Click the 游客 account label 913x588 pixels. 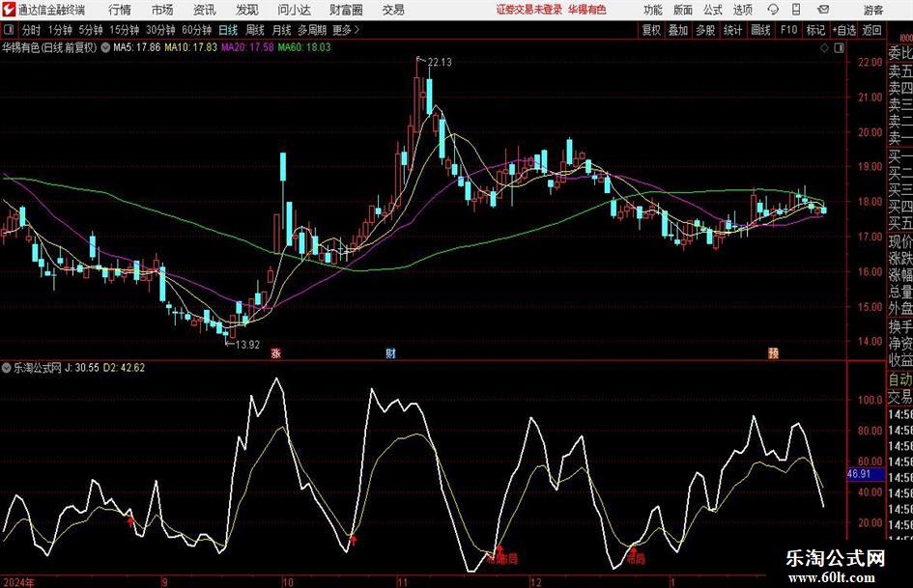tap(872, 10)
